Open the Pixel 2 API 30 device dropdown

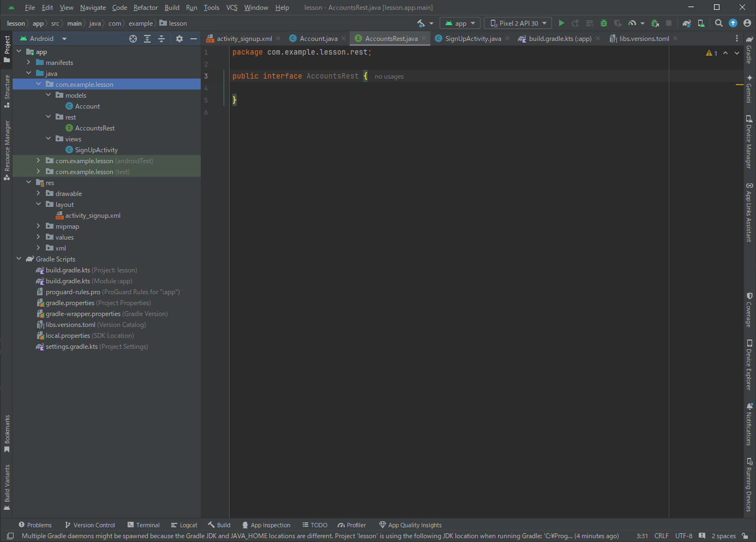pyautogui.click(x=518, y=23)
